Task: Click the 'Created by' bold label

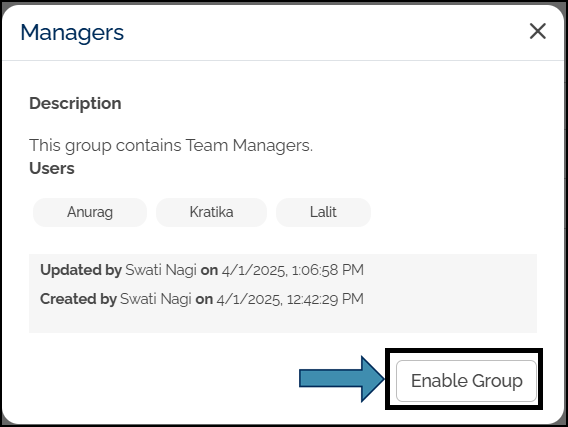Action: (x=78, y=299)
